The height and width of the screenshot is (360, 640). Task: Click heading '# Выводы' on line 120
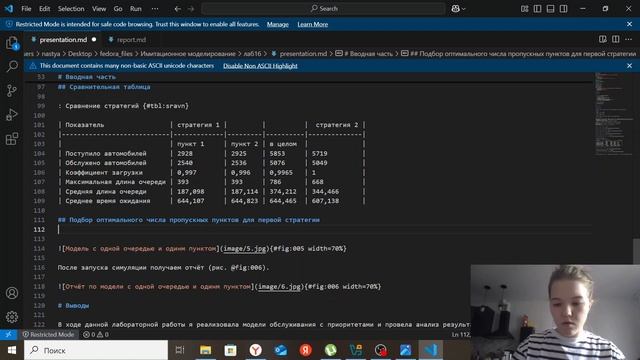coord(73,305)
